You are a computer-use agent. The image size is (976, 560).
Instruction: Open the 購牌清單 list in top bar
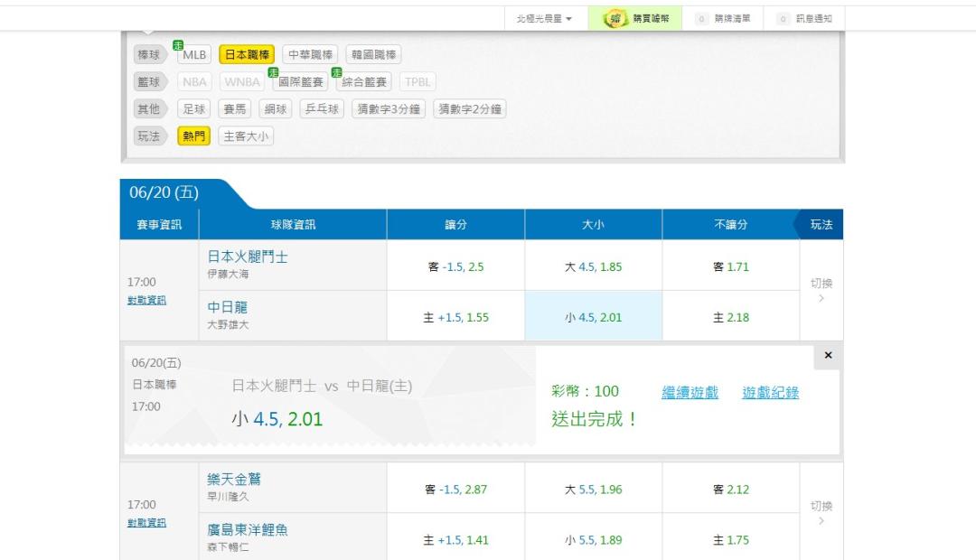(723, 19)
